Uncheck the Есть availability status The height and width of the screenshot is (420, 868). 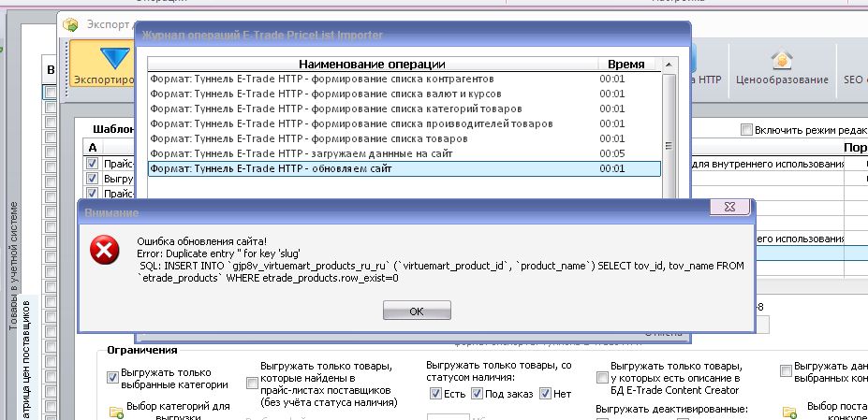(435, 394)
